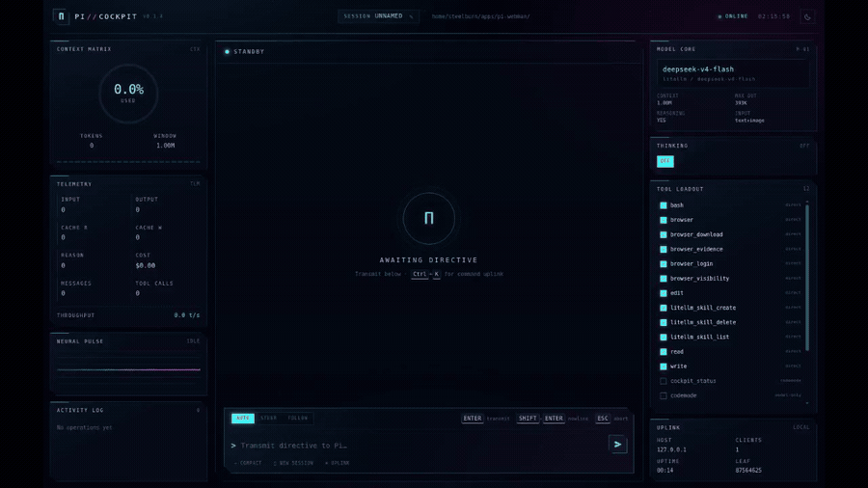Click the ESC abort key hint
868x488 pixels.
(602, 419)
